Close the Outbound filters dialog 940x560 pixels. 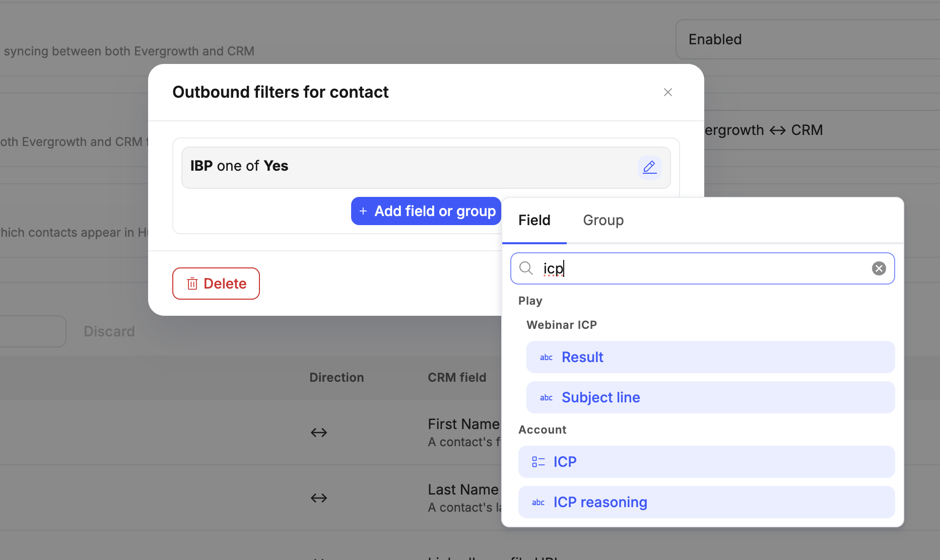tap(667, 92)
